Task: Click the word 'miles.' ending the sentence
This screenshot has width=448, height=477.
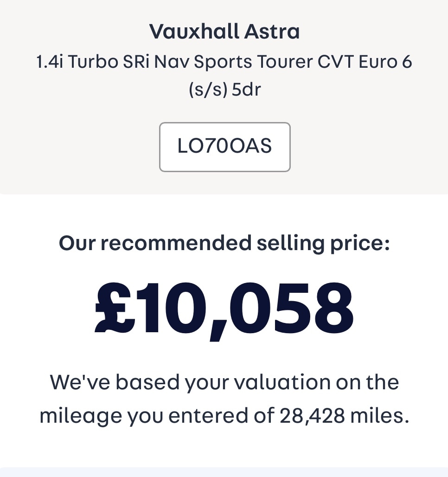Action: 380,415
